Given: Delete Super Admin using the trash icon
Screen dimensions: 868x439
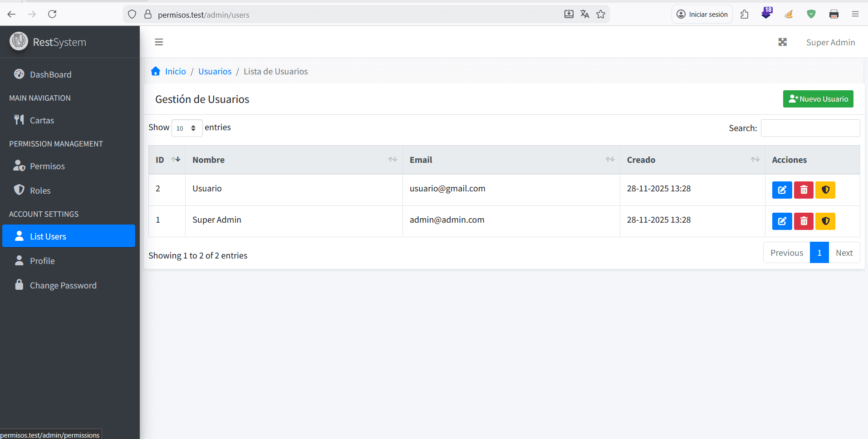Looking at the screenshot, I should (804, 221).
